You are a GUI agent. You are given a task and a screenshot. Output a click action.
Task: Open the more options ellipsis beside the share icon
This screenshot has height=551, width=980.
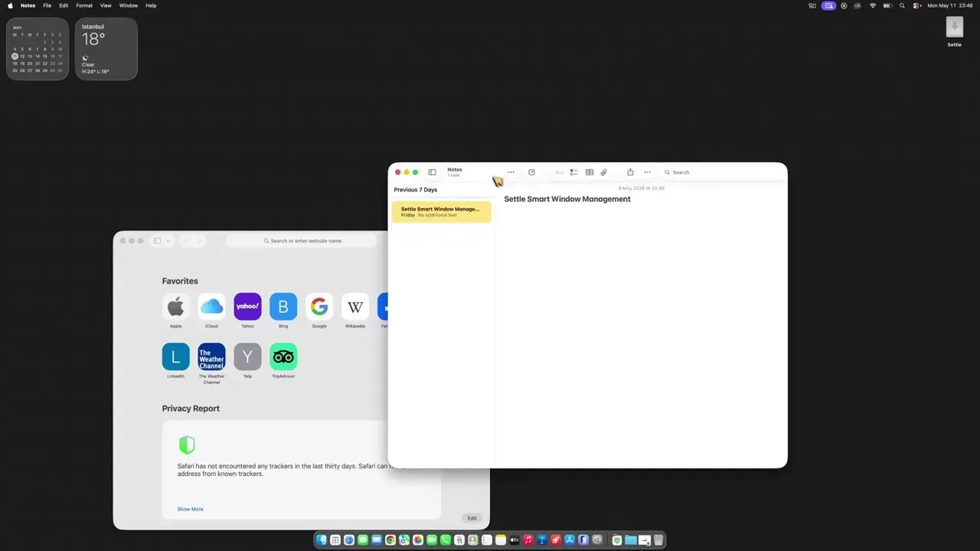[647, 172]
